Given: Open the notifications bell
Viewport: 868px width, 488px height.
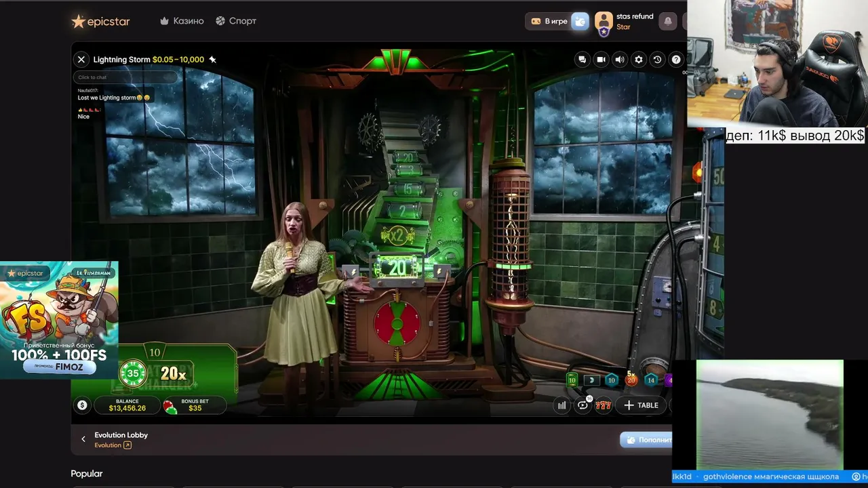Looking at the screenshot, I should pos(668,21).
